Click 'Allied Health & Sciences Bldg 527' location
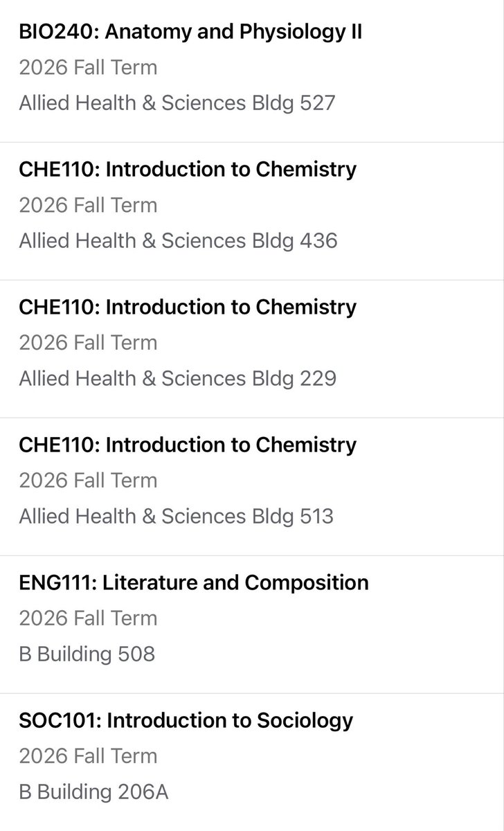The height and width of the screenshot is (831, 504). (177, 103)
